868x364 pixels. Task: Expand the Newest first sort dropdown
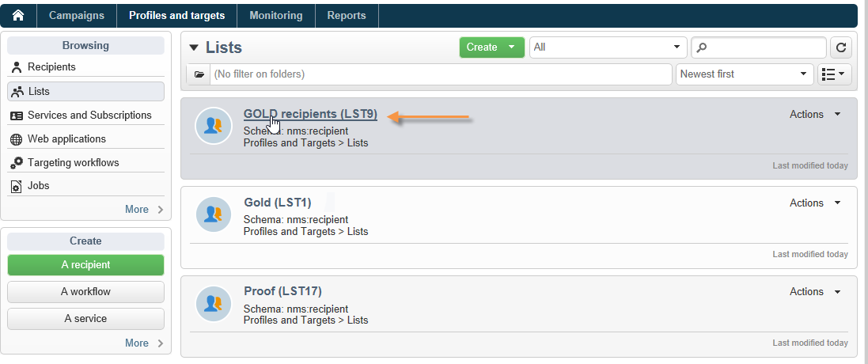745,74
